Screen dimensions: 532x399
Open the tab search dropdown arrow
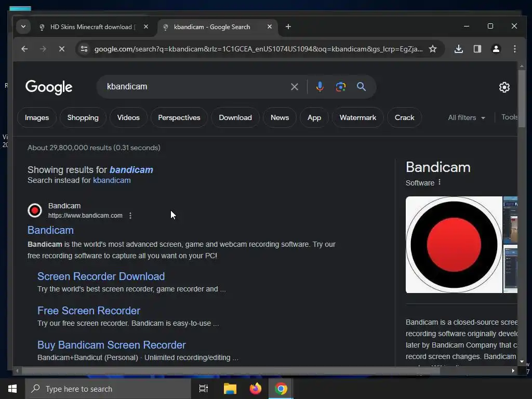tap(23, 26)
